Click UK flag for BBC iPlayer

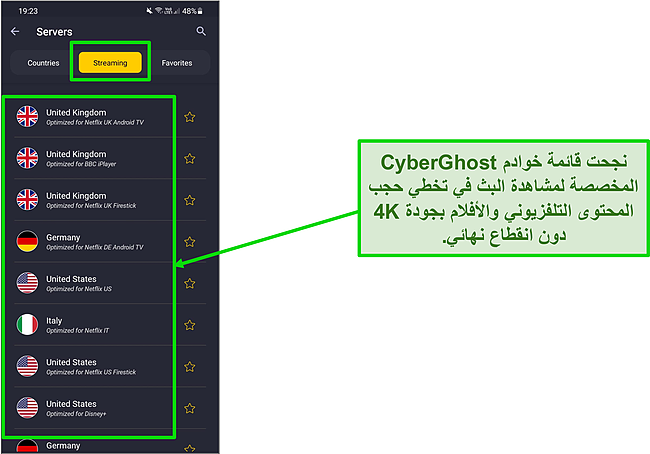pos(27,158)
